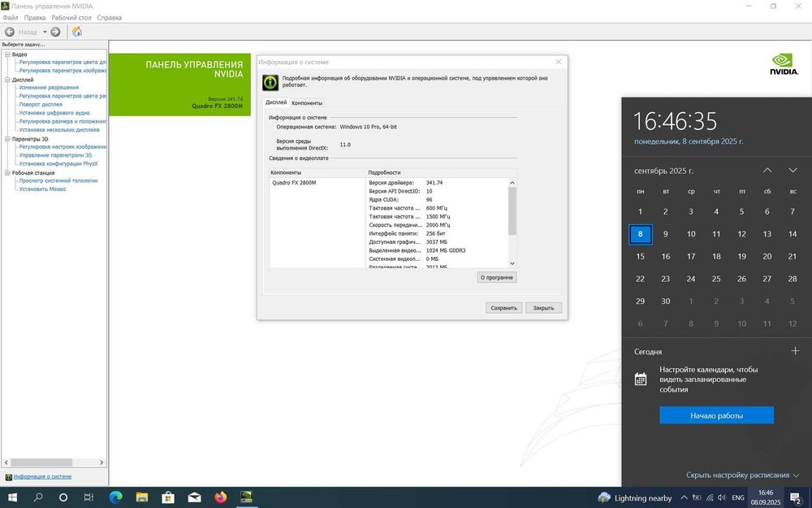Select September 17 in the calendar
The width and height of the screenshot is (812, 508).
(691, 256)
